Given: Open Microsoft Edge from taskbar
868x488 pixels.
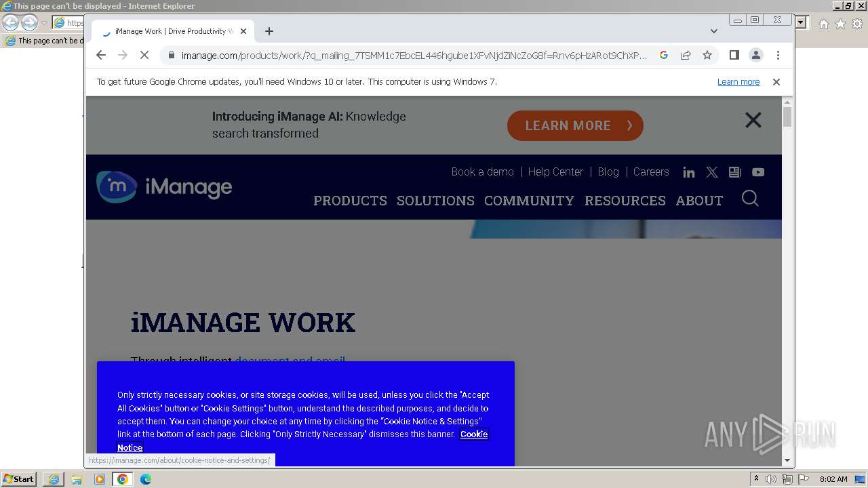Looking at the screenshot, I should click(146, 479).
